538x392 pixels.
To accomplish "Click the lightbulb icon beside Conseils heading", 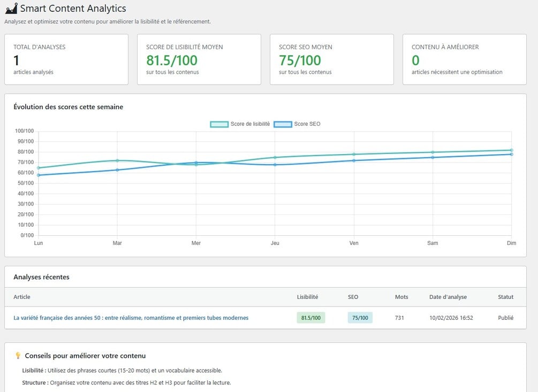I will click(x=18, y=356).
